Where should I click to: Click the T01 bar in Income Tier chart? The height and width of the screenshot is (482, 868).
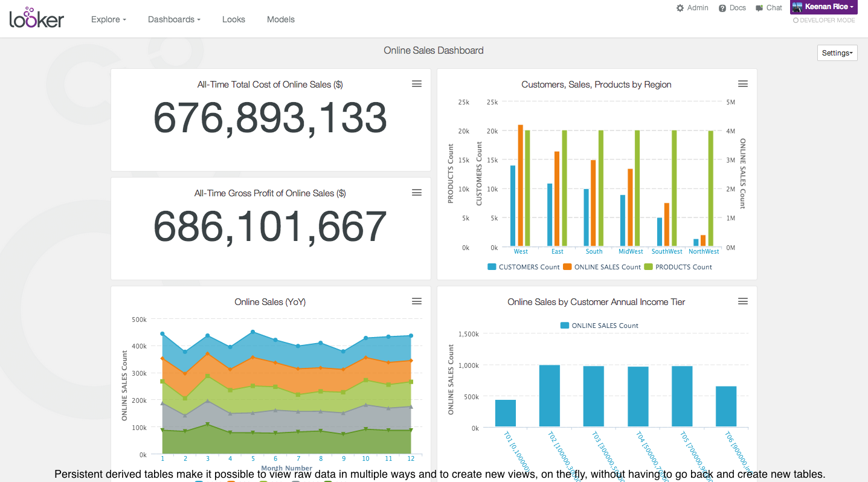coord(506,413)
